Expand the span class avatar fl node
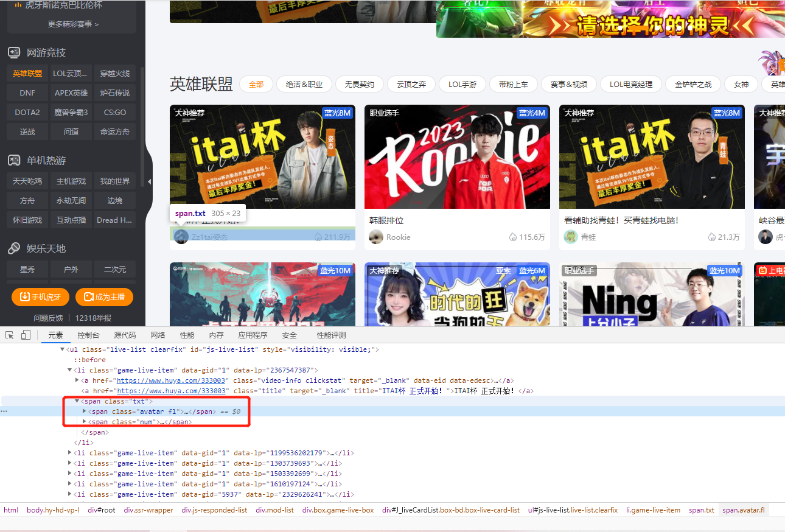Viewport: 785px width, 532px height. click(x=84, y=411)
